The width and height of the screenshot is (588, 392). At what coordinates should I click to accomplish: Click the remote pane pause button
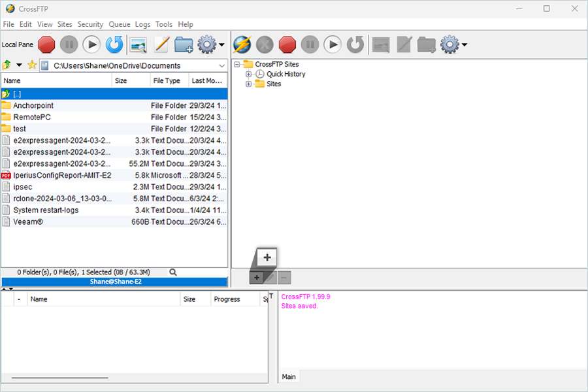pos(310,44)
